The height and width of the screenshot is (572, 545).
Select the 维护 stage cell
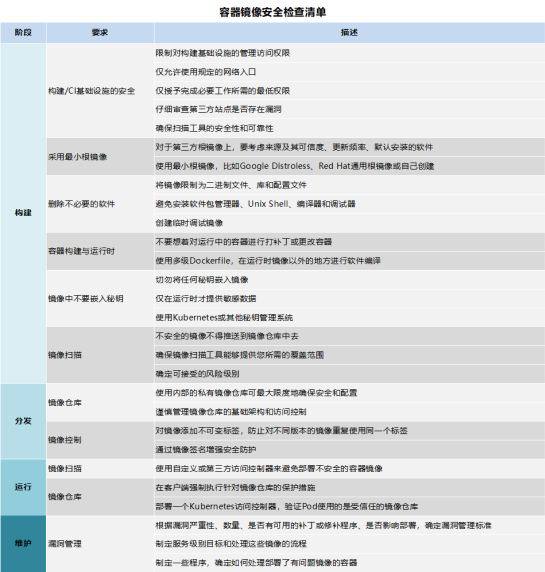(x=23, y=544)
